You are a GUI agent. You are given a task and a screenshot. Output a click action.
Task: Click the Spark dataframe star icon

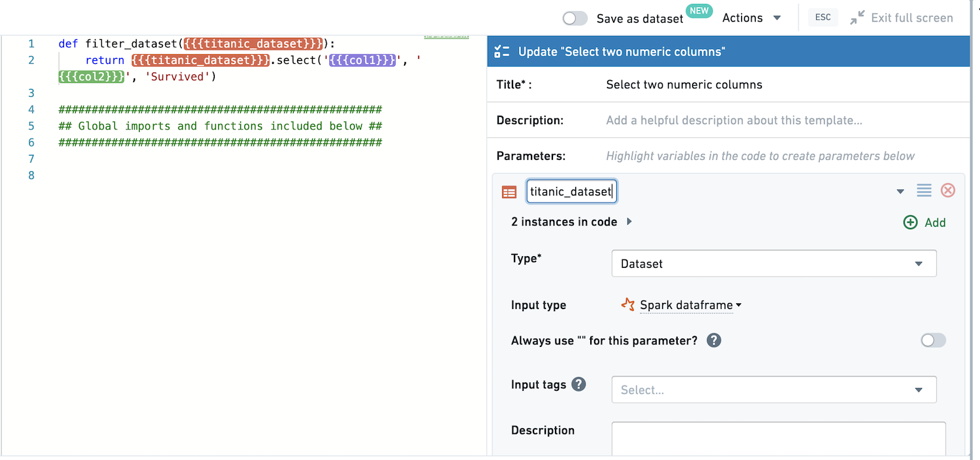coord(628,304)
